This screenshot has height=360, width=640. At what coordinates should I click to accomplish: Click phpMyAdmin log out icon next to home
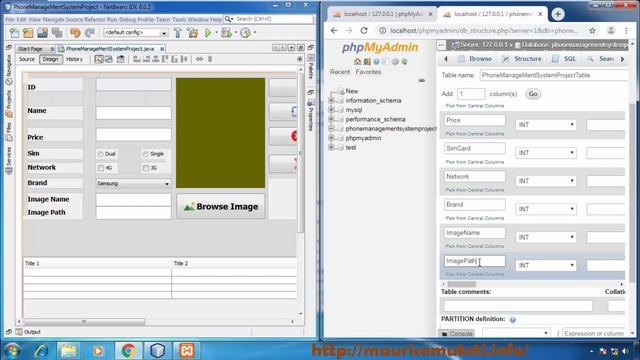(367, 62)
